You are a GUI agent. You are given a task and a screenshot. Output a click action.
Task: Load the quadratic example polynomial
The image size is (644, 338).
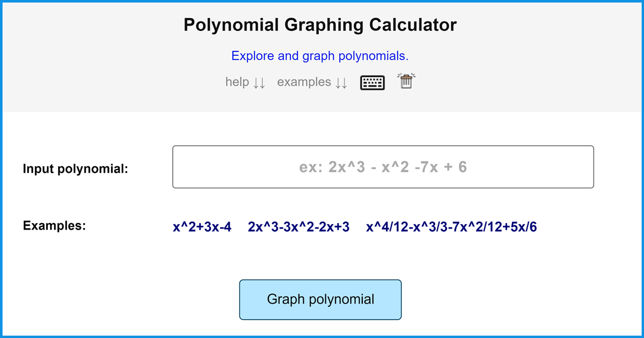click(x=202, y=227)
